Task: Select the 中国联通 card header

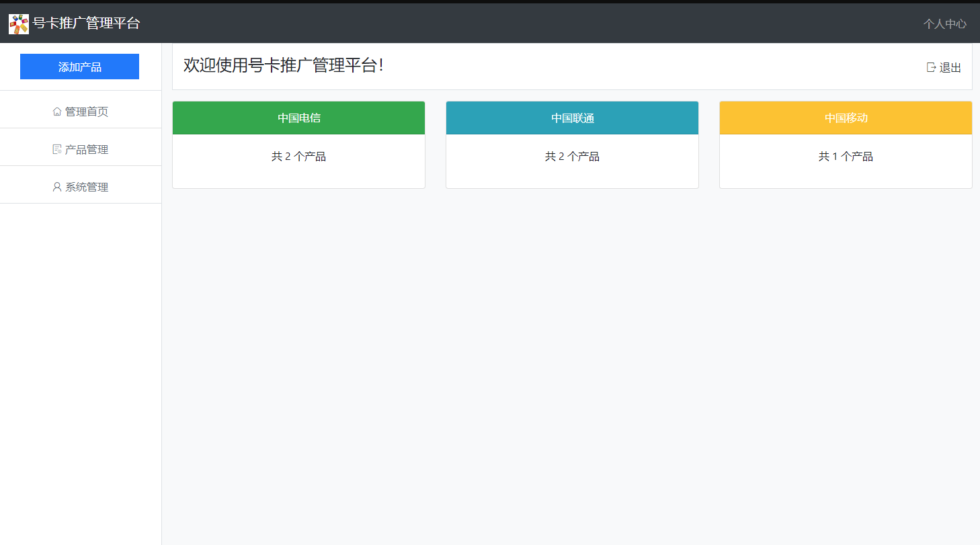Action: coord(572,118)
